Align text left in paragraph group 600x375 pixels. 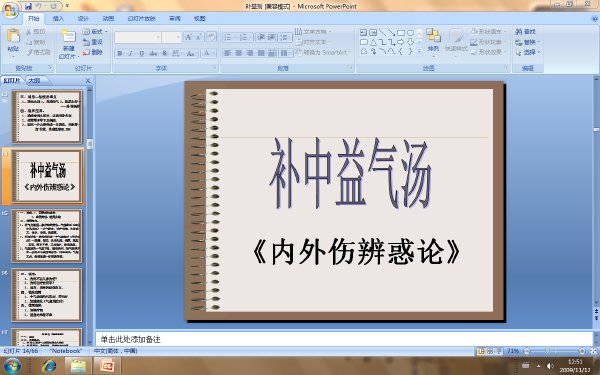[228, 53]
